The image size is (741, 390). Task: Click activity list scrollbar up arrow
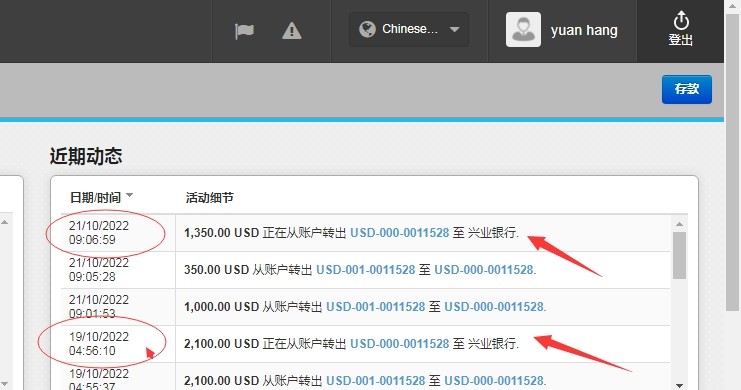pos(679,224)
